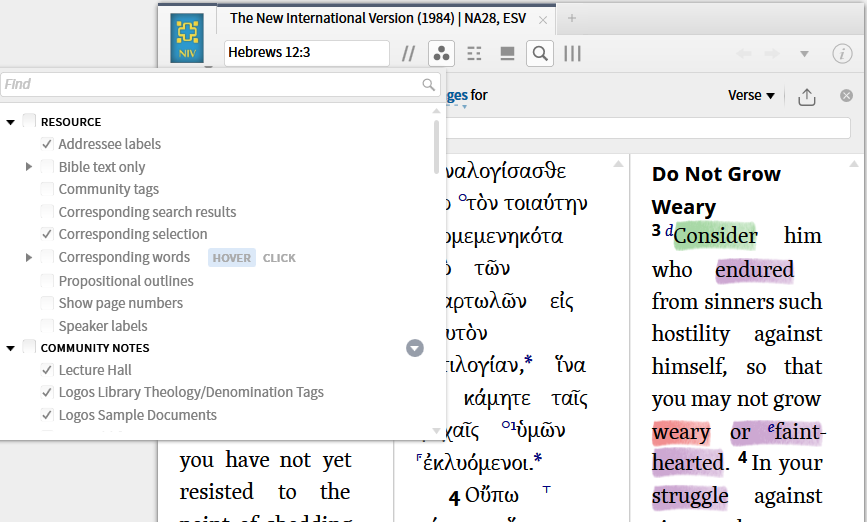Click the purple highlighted word endured

pos(754,269)
